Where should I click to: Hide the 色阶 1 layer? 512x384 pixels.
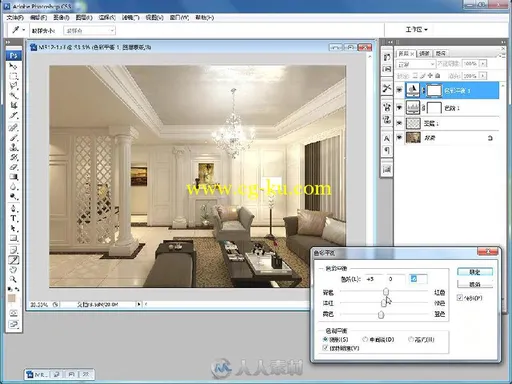pos(399,107)
